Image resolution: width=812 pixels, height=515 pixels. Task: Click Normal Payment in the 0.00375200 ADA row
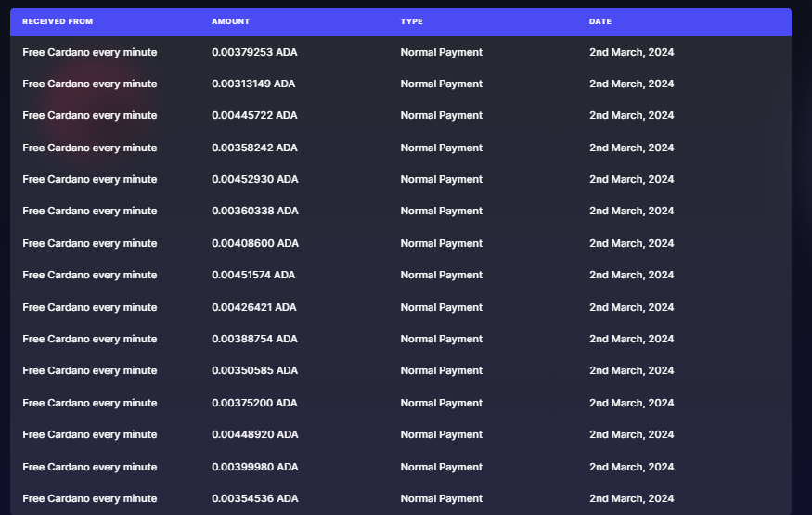point(441,404)
